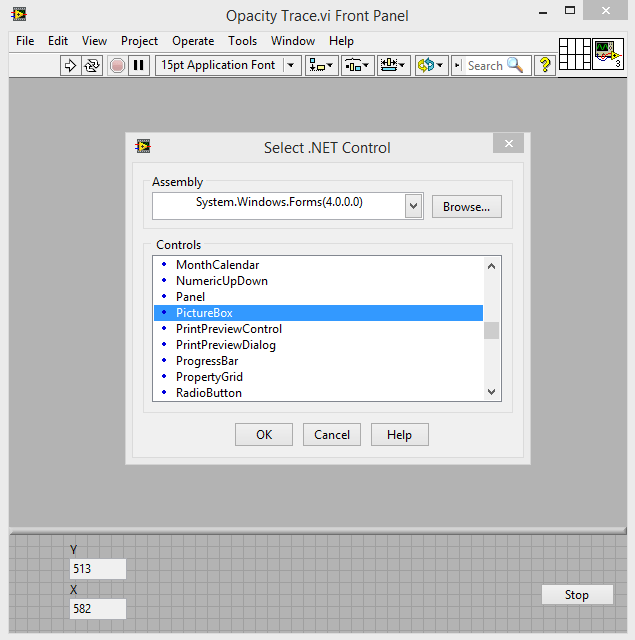Open the Project menu
635x640 pixels.
point(139,41)
